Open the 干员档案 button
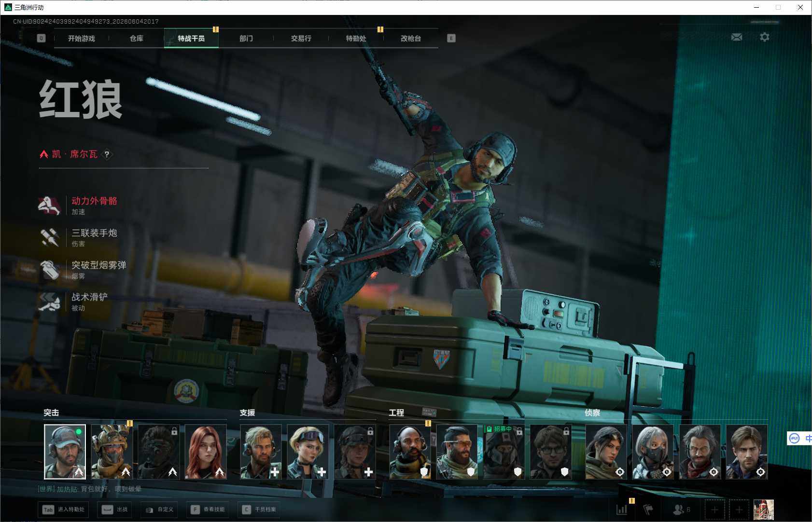Screen dimensions: 812x522 click(x=259, y=509)
